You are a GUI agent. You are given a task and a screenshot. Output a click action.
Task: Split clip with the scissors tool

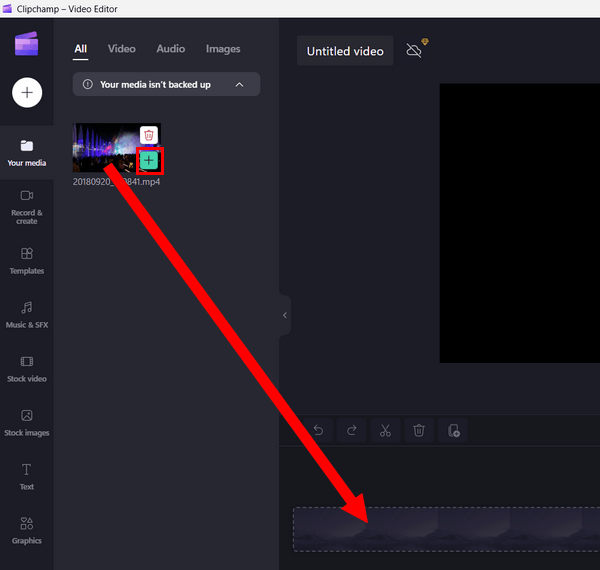385,430
